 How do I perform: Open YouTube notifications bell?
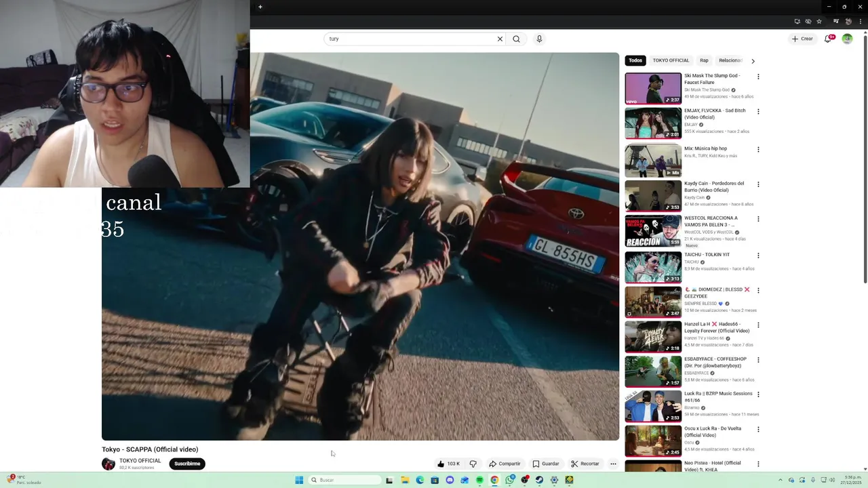click(828, 39)
